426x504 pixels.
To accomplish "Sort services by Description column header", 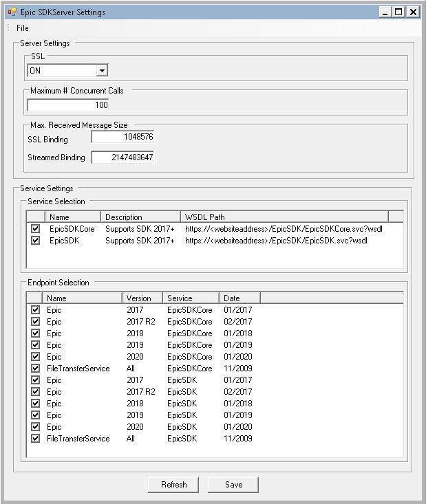I will tap(140, 217).
